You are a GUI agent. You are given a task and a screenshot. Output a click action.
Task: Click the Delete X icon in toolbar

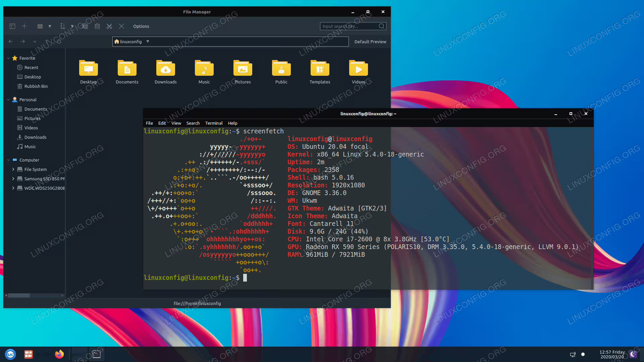click(121, 26)
